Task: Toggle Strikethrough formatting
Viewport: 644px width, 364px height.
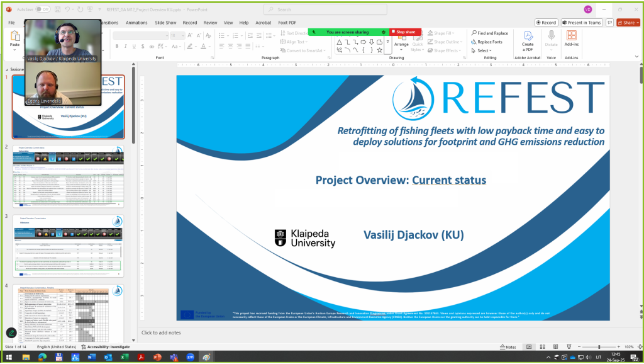Action: click(x=152, y=47)
